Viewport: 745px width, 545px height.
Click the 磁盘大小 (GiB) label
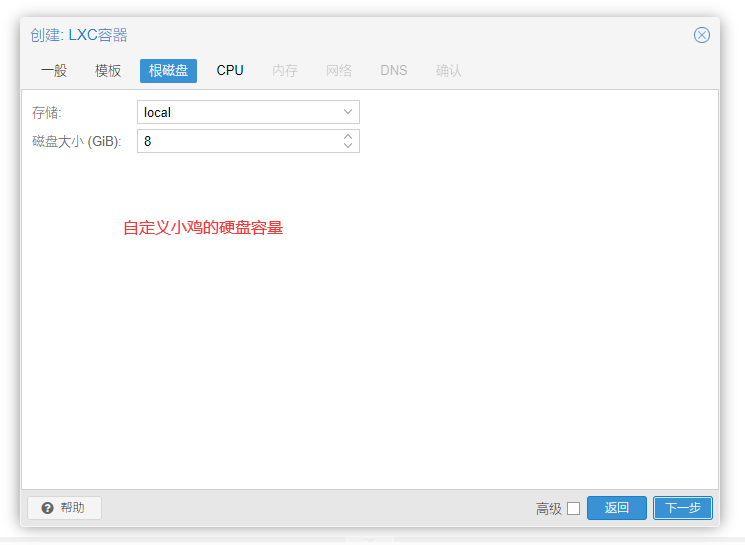point(77,142)
